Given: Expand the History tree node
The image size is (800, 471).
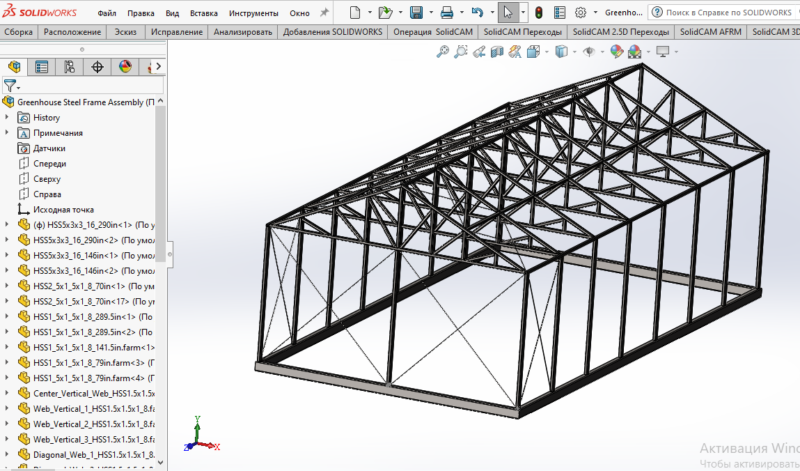Looking at the screenshot, I should pyautogui.click(x=7, y=117).
